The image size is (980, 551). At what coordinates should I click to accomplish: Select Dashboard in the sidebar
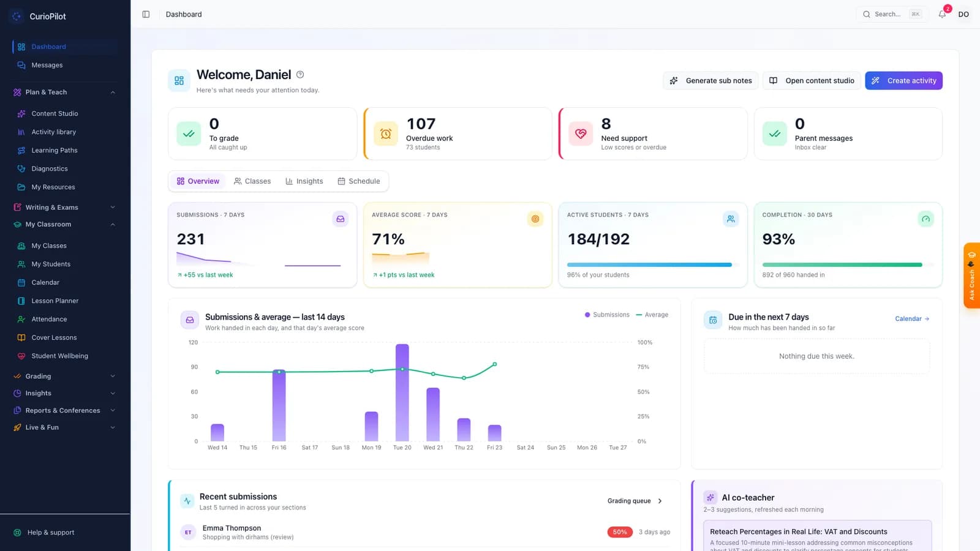pos(65,47)
